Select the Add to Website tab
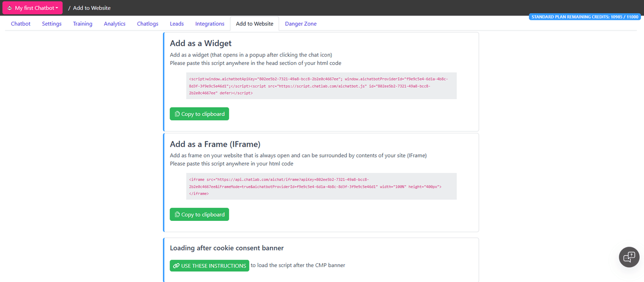The height and width of the screenshot is (282, 644). [x=254, y=24]
